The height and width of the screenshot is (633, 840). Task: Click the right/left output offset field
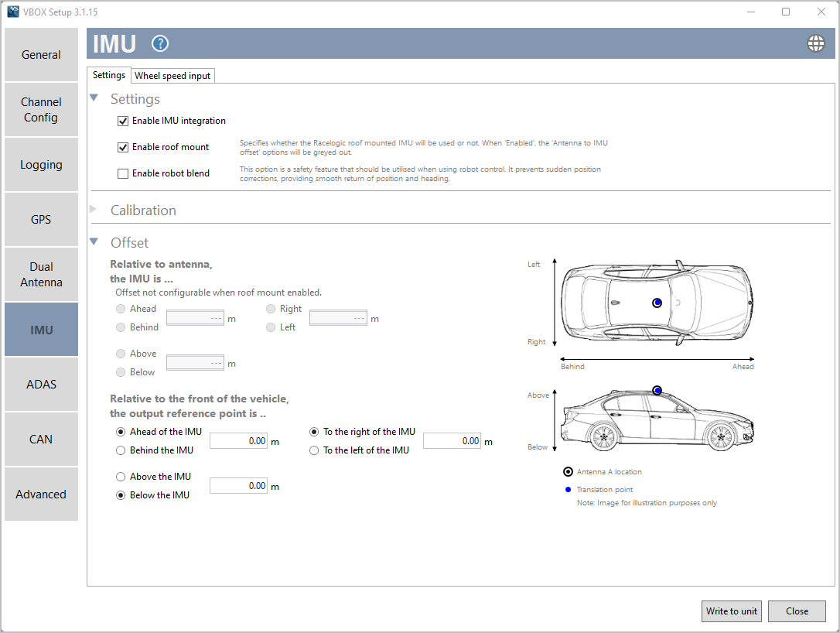(452, 441)
